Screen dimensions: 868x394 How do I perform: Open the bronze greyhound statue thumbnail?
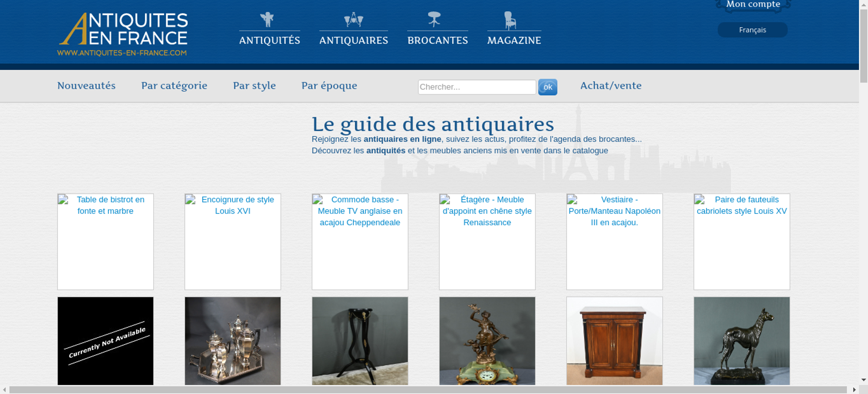[742, 341]
